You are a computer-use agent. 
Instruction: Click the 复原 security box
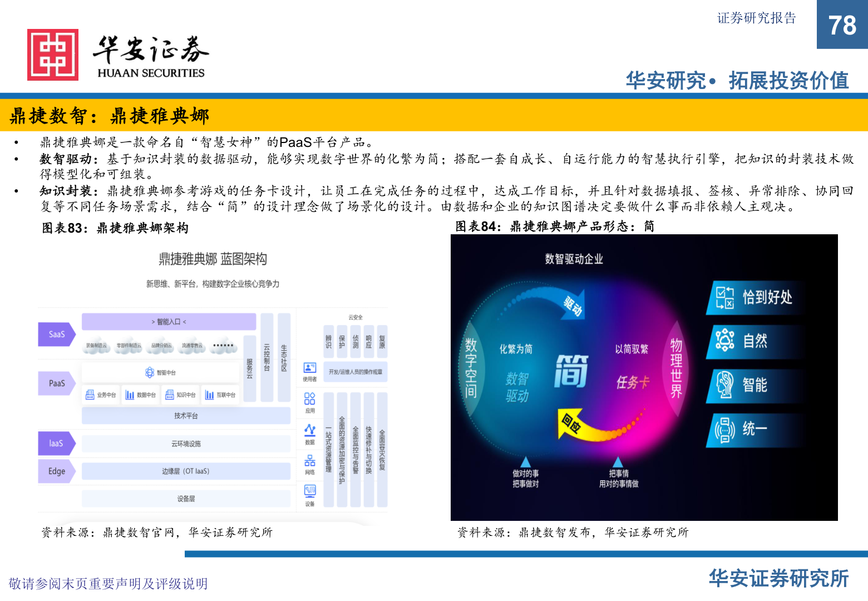point(382,342)
